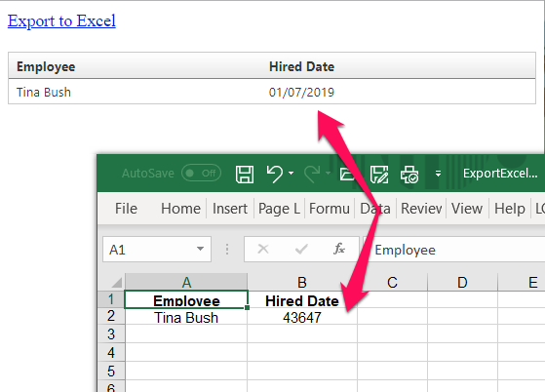The height and width of the screenshot is (392, 545).
Task: Click the Redo arrow icon
Action: click(312, 174)
